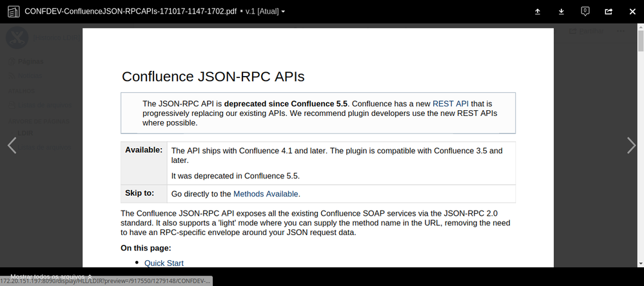Share the file using share icon
The image size is (644, 286).
click(x=609, y=12)
